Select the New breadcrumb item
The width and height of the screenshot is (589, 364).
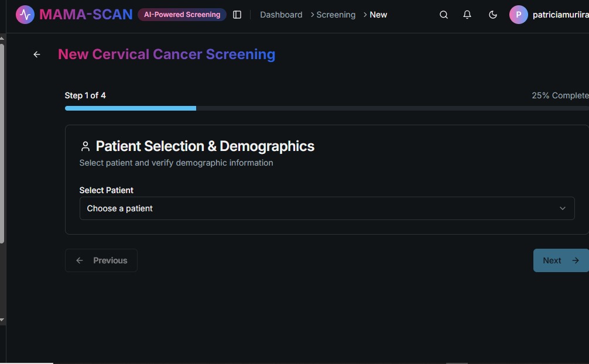pyautogui.click(x=378, y=15)
